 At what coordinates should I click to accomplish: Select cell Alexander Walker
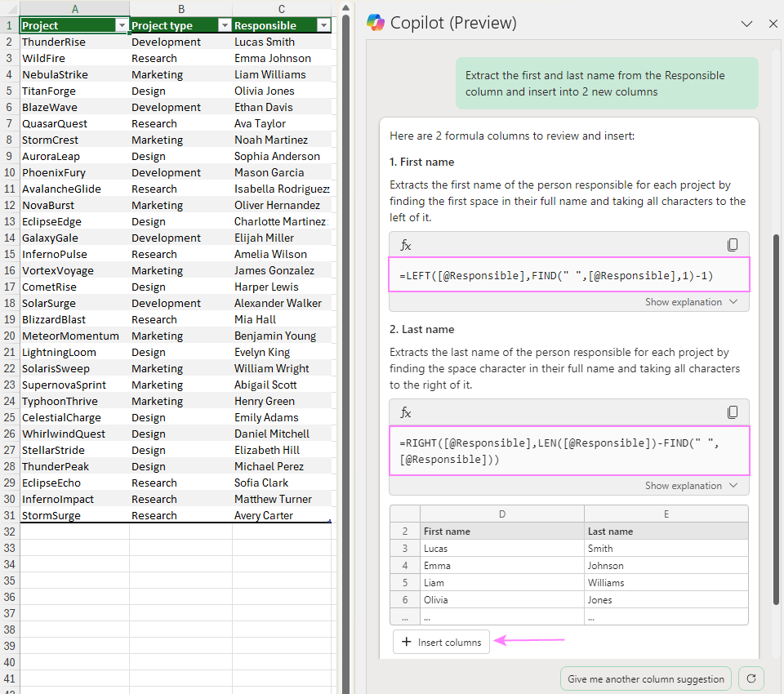282,304
